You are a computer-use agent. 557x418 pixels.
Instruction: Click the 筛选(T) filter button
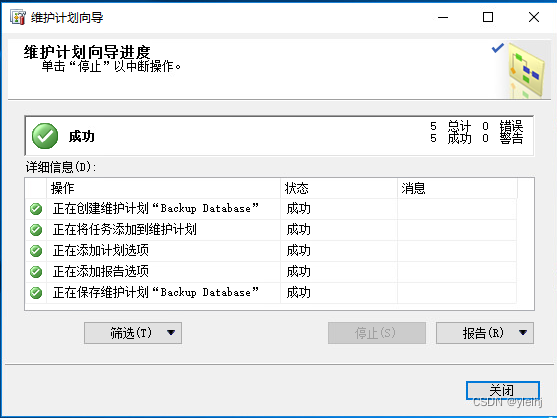133,333
